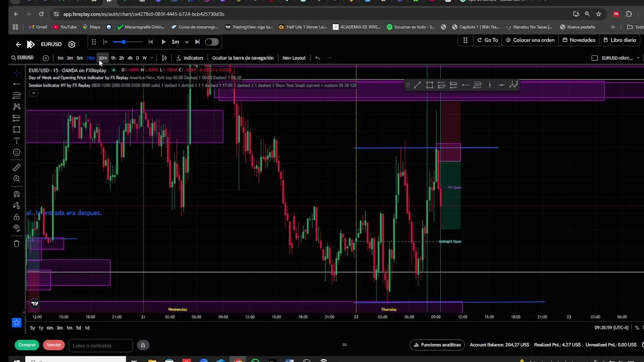Switch to the 30m timeframe
This screenshot has height=362, width=644.
click(x=103, y=58)
